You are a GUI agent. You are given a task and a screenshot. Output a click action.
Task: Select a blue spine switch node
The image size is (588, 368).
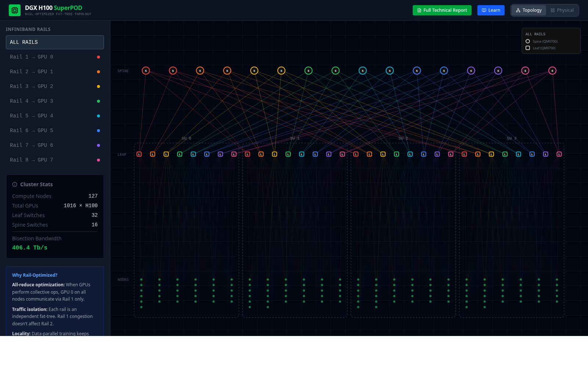[x=417, y=70]
